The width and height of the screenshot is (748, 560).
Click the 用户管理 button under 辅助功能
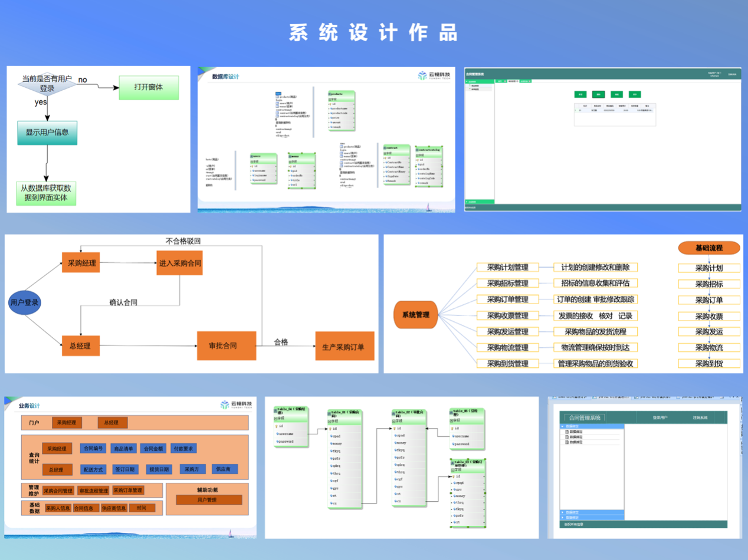click(x=209, y=500)
